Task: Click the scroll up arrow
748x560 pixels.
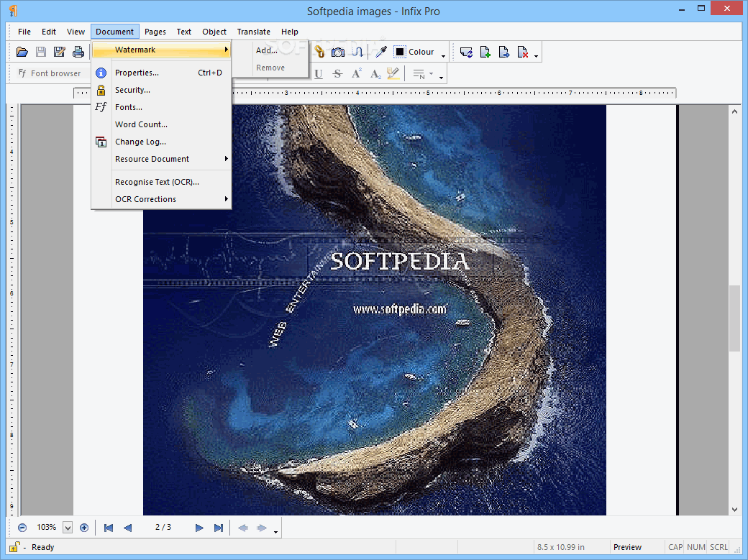Action: tap(734, 111)
